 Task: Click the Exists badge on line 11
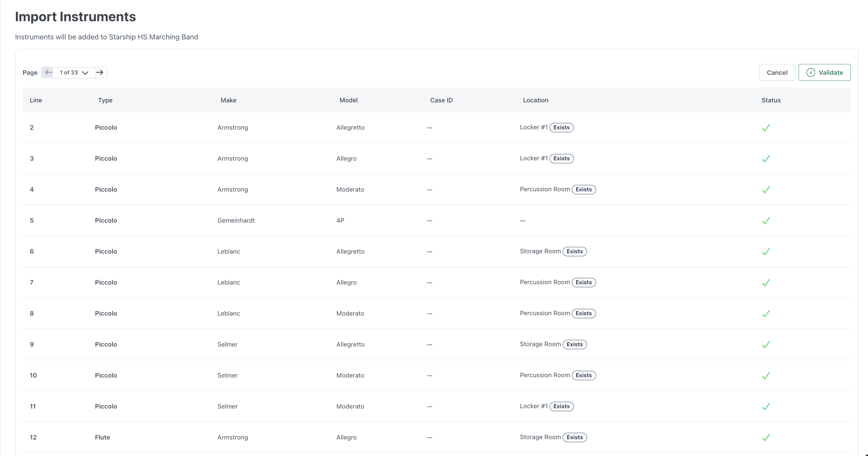pyautogui.click(x=561, y=406)
